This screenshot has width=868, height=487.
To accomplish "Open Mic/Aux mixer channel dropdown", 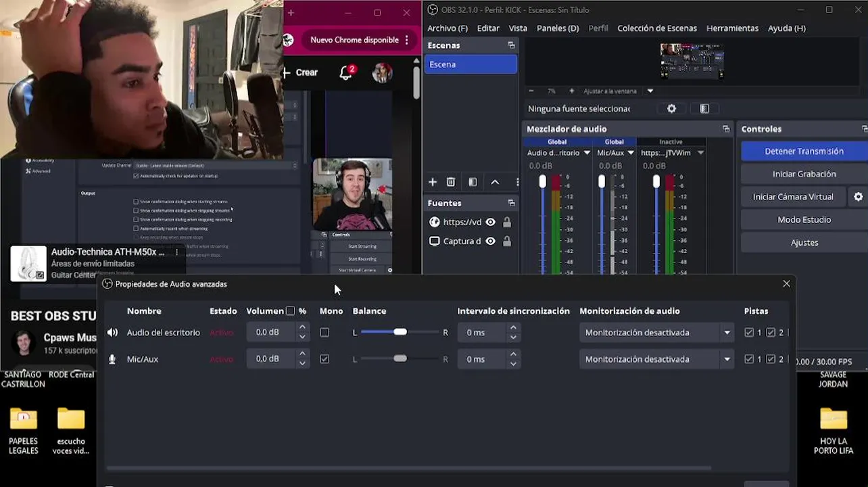I will pyautogui.click(x=631, y=153).
